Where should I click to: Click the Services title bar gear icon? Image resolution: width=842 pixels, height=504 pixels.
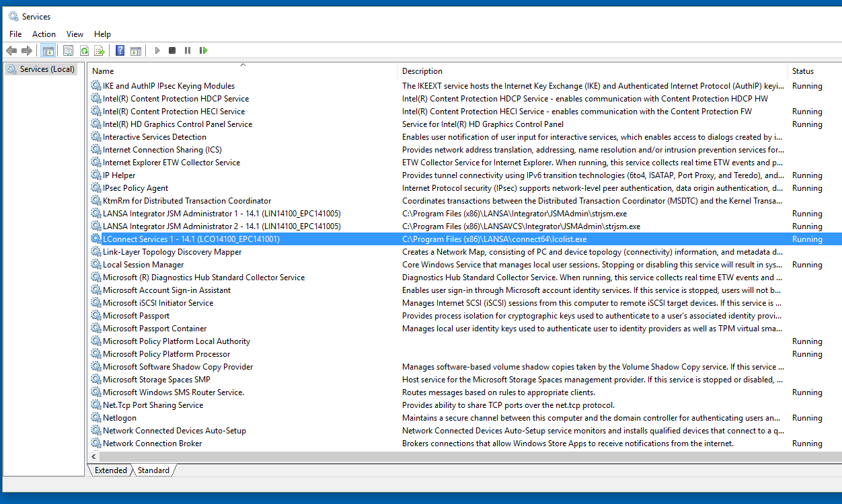[13, 16]
